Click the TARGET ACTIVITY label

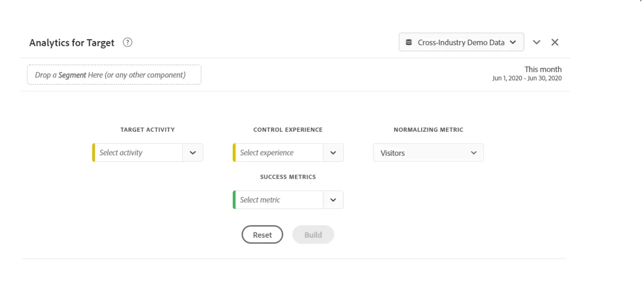click(x=148, y=130)
